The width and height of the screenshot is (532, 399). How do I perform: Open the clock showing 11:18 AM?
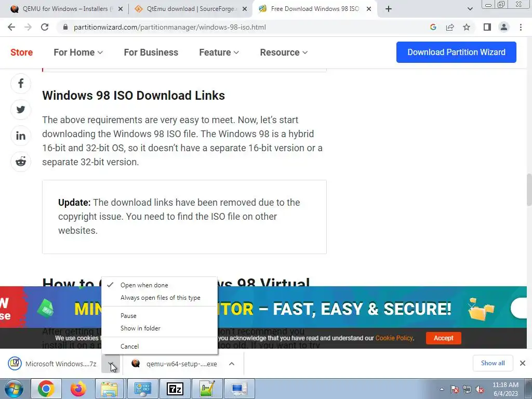(x=505, y=389)
